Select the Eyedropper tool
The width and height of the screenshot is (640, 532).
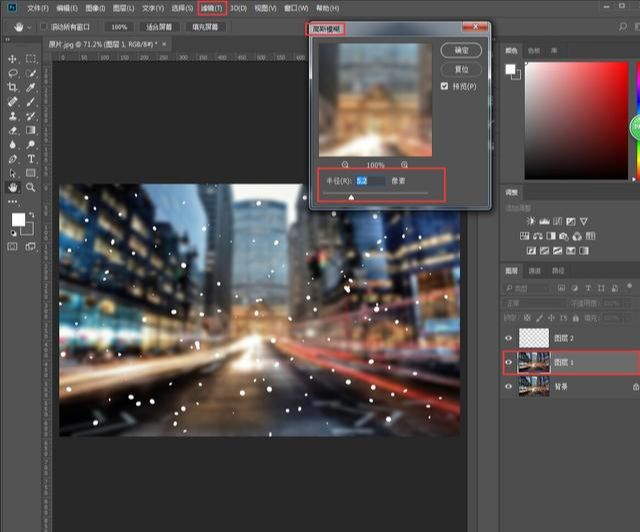pos(31,87)
